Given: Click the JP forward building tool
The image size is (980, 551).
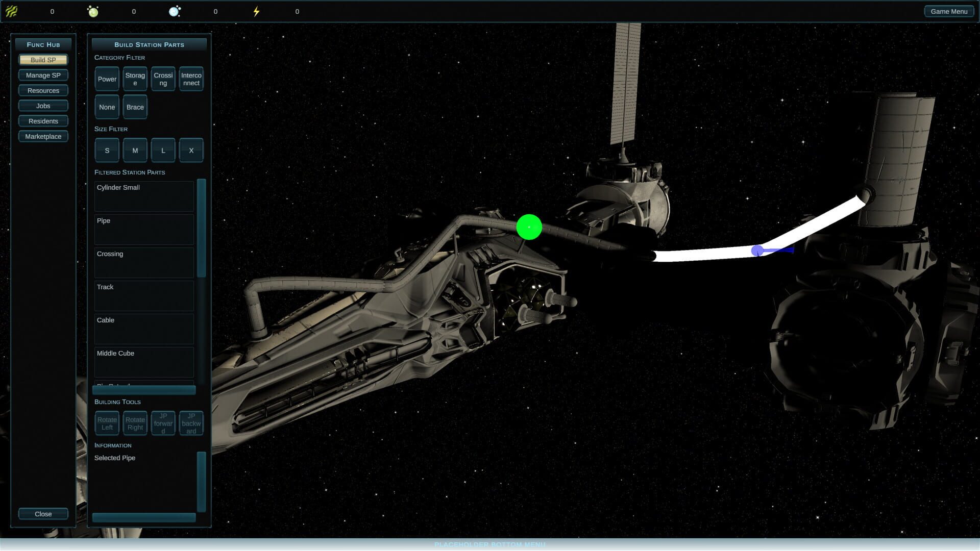Looking at the screenshot, I should [163, 423].
